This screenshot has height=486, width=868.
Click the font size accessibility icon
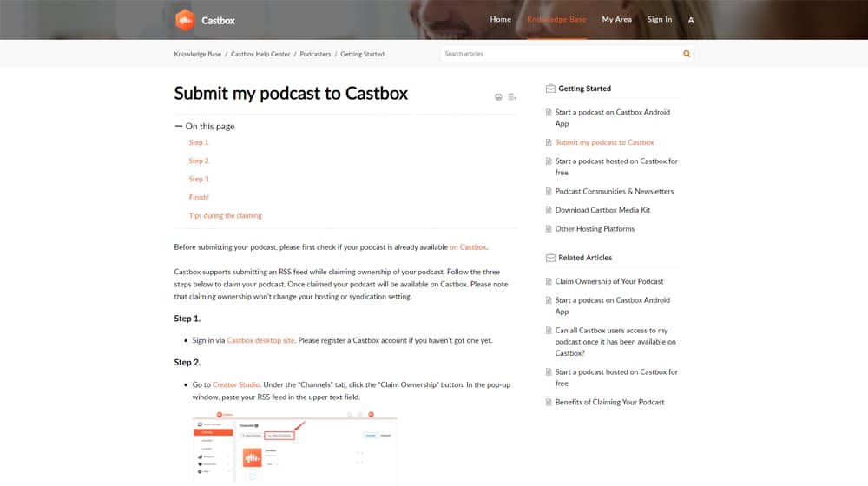(692, 20)
